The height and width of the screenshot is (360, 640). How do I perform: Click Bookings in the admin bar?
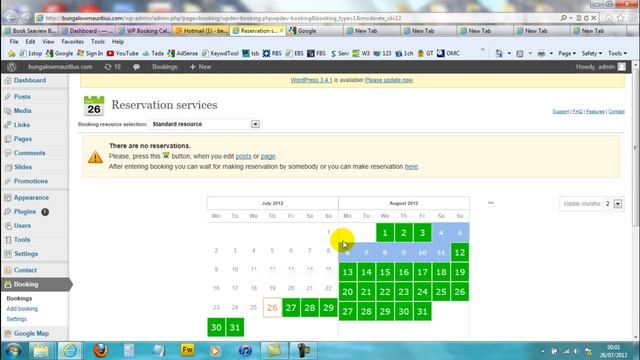click(164, 67)
